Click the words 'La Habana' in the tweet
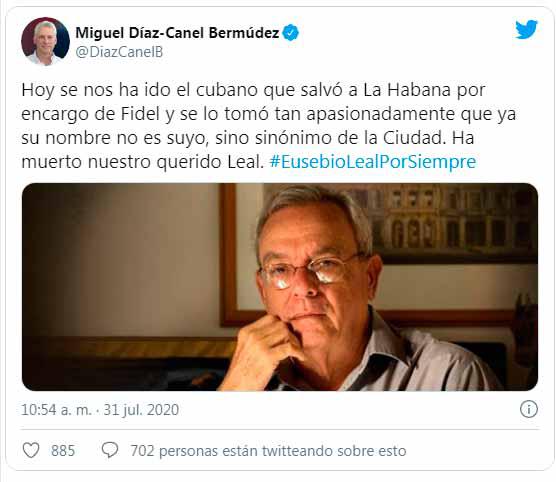 point(407,90)
